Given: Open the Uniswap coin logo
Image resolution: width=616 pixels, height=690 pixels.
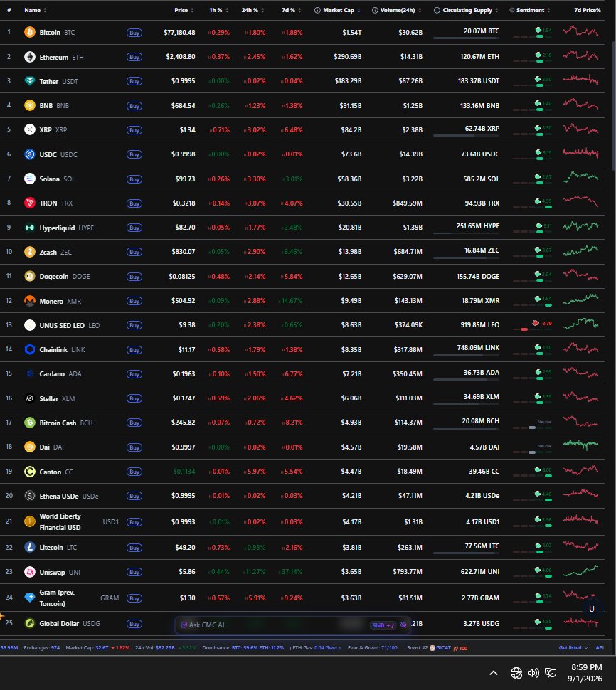Looking at the screenshot, I should point(29,572).
